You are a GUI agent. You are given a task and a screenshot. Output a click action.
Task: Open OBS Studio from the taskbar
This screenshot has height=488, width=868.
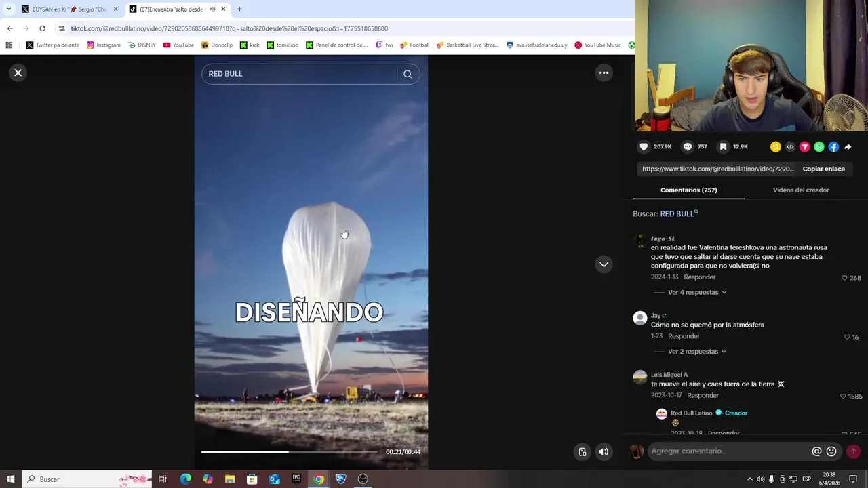(363, 479)
